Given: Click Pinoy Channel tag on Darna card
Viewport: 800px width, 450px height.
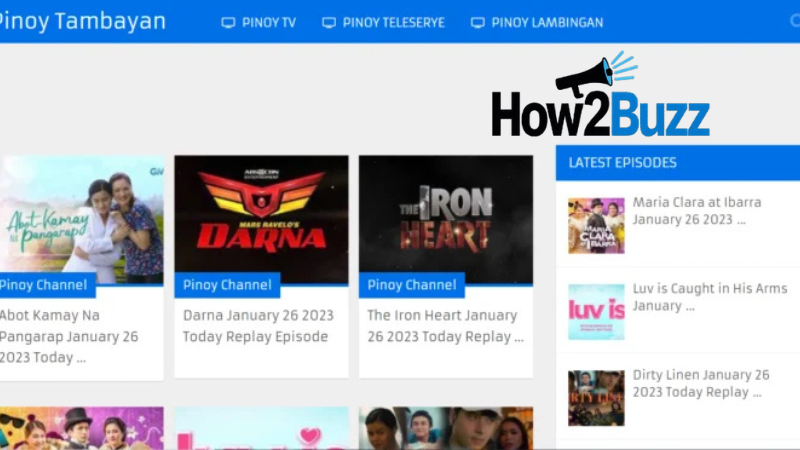Looking at the screenshot, I should pyautogui.click(x=227, y=285).
